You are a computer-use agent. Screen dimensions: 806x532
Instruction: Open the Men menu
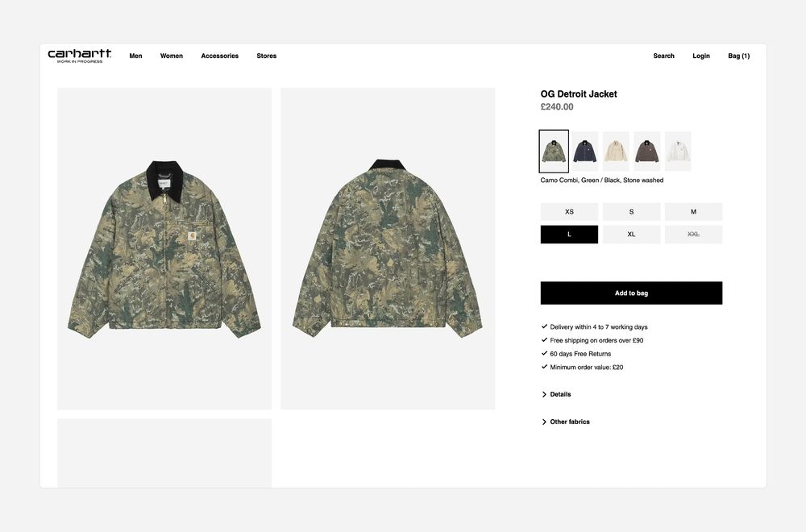point(135,56)
